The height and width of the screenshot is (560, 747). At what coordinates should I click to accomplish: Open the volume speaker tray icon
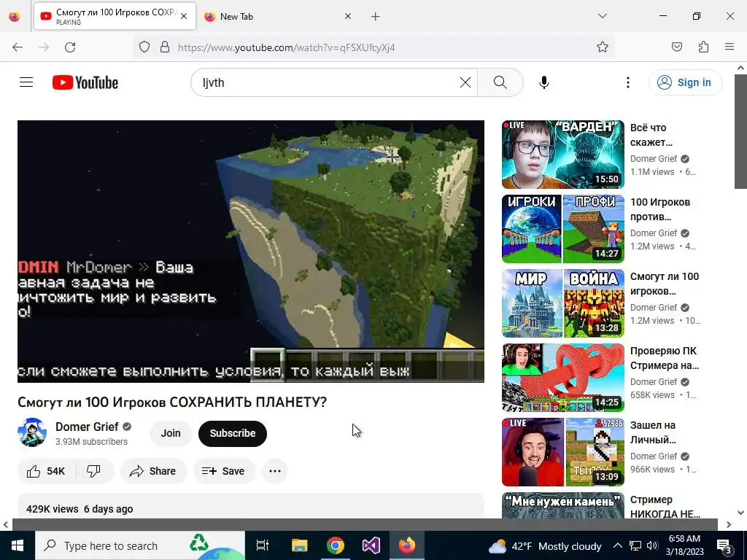pos(653,545)
